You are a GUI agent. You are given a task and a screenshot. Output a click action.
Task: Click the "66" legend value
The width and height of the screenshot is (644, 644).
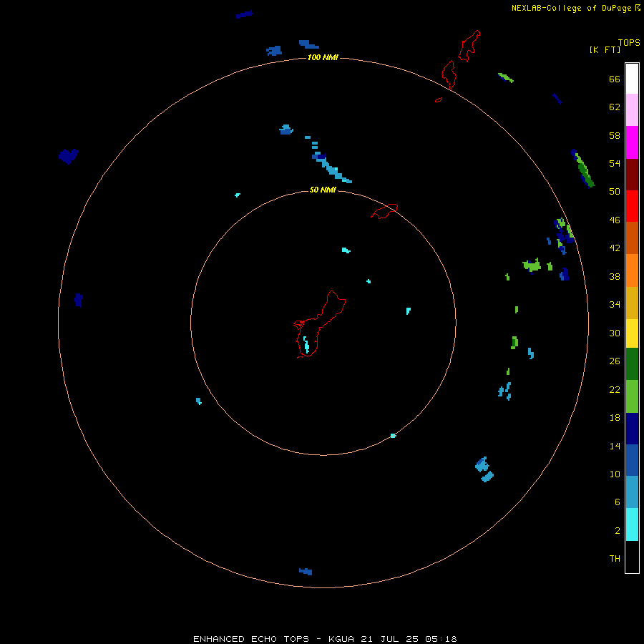(615, 79)
